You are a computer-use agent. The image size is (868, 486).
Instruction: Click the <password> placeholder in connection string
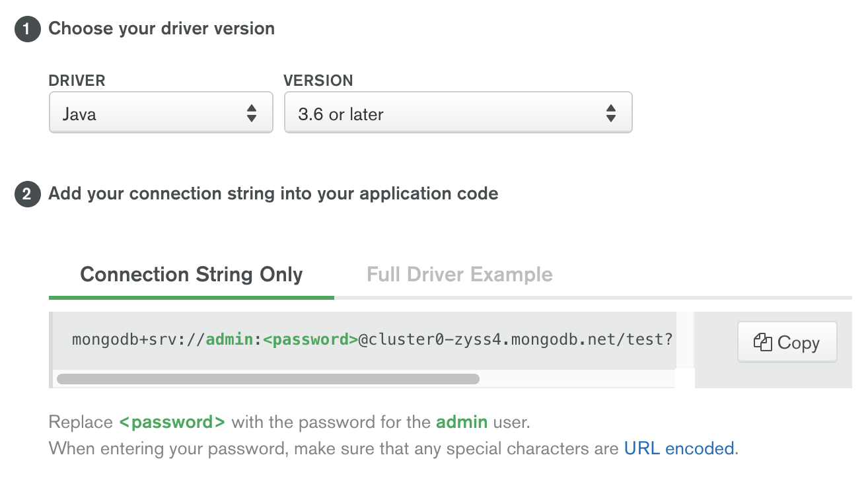[310, 339]
